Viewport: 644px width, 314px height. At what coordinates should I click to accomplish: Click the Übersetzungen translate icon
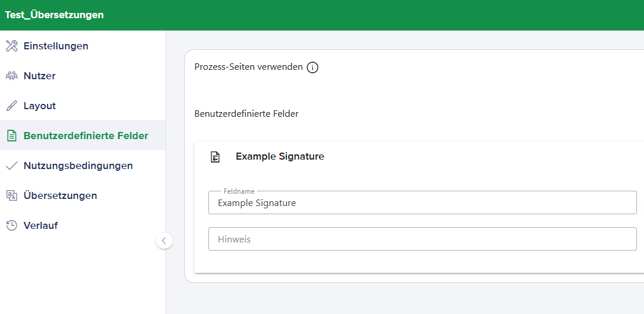(12, 195)
